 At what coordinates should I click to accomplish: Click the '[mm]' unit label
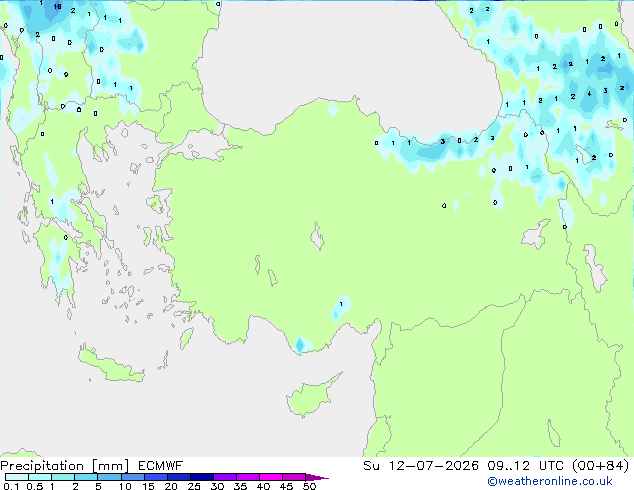(110, 466)
